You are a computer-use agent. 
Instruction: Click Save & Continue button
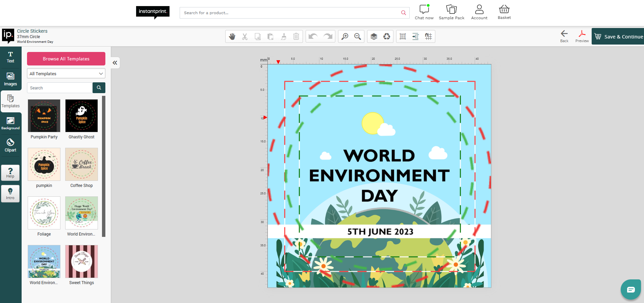point(618,36)
